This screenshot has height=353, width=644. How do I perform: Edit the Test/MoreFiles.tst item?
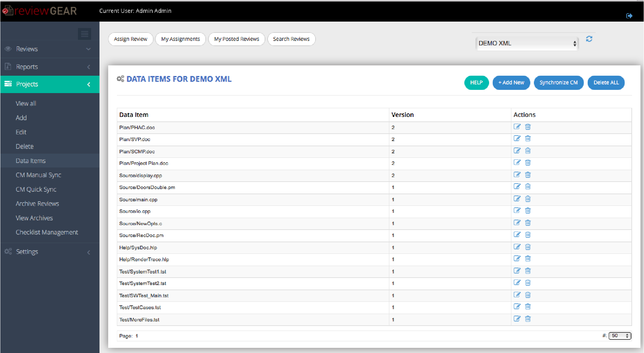pyautogui.click(x=517, y=319)
